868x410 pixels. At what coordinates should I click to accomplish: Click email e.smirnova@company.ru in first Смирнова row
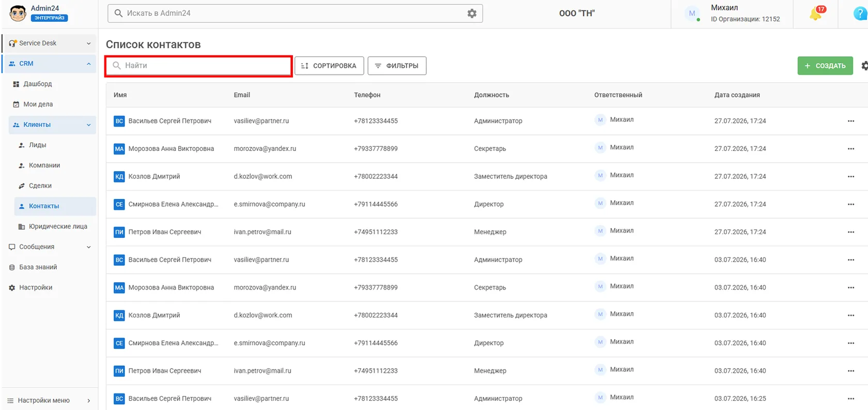point(269,204)
